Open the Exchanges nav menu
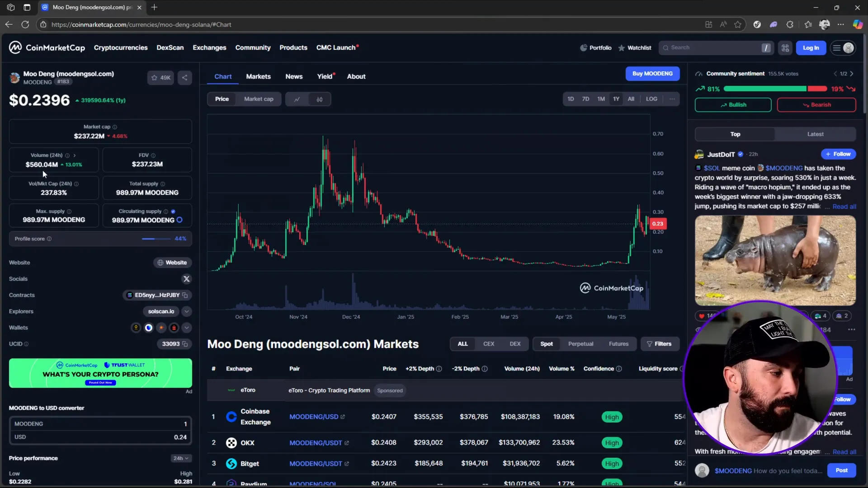This screenshot has width=868, height=488. (x=209, y=47)
